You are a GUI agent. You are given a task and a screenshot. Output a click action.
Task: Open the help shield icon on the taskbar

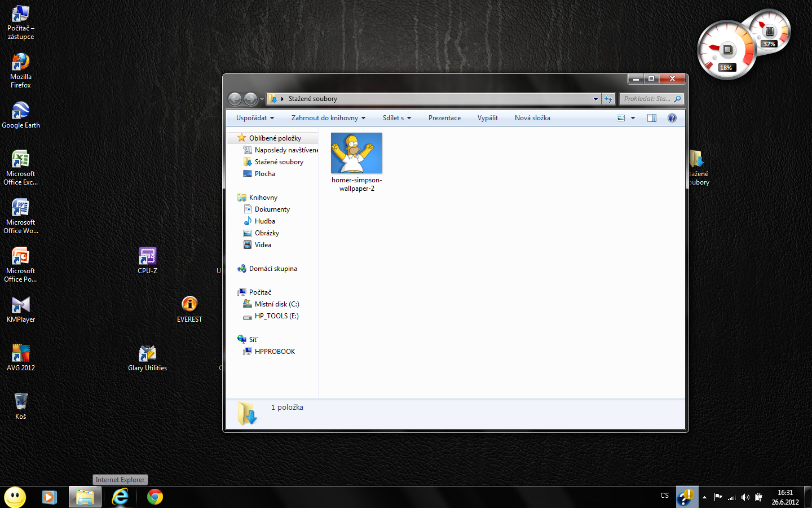(x=687, y=497)
